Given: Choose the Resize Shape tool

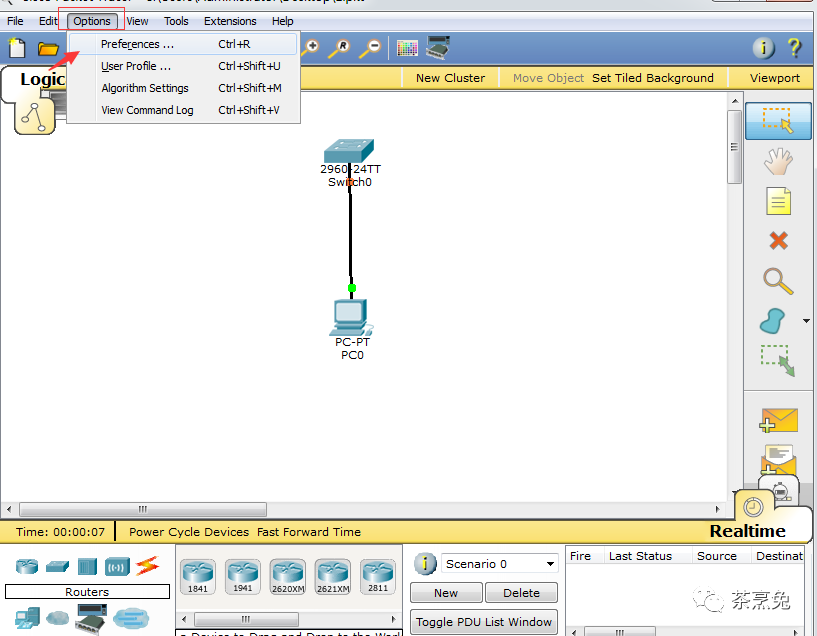Looking at the screenshot, I should pyautogui.click(x=778, y=360).
